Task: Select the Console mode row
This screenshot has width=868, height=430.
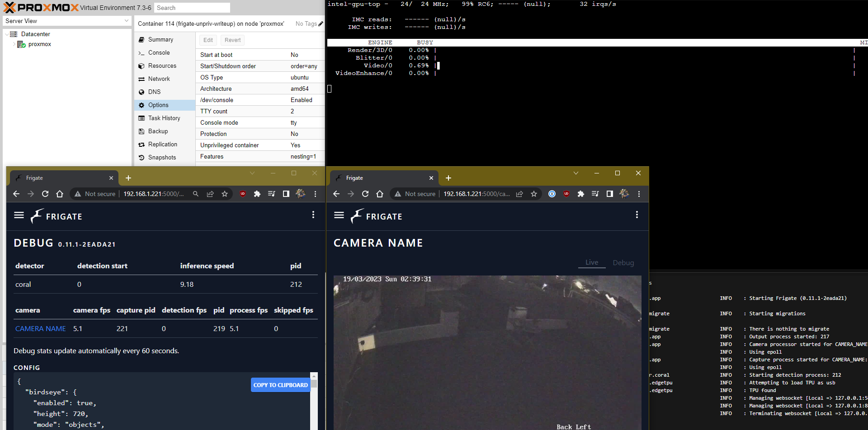Action: click(260, 122)
